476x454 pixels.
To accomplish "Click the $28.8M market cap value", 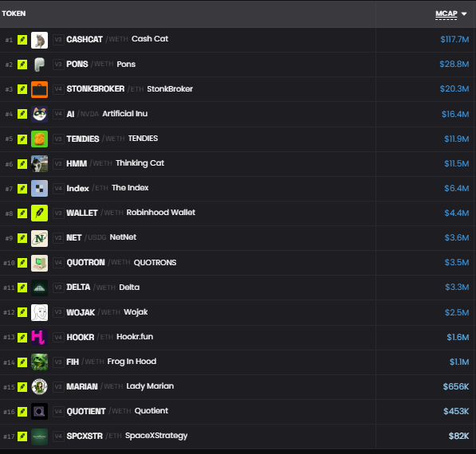I will 454,65.
